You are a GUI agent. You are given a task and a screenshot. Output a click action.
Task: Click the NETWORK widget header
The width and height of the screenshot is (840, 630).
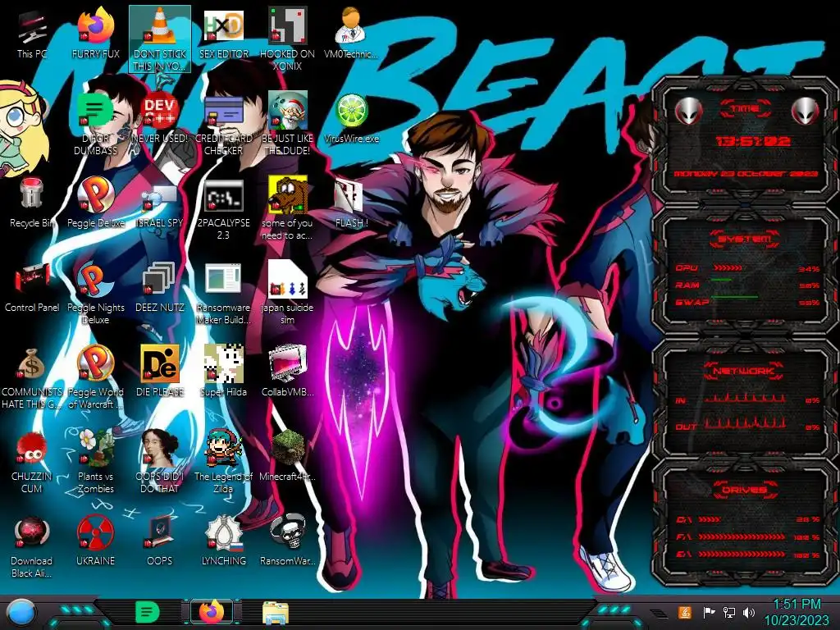(x=743, y=371)
